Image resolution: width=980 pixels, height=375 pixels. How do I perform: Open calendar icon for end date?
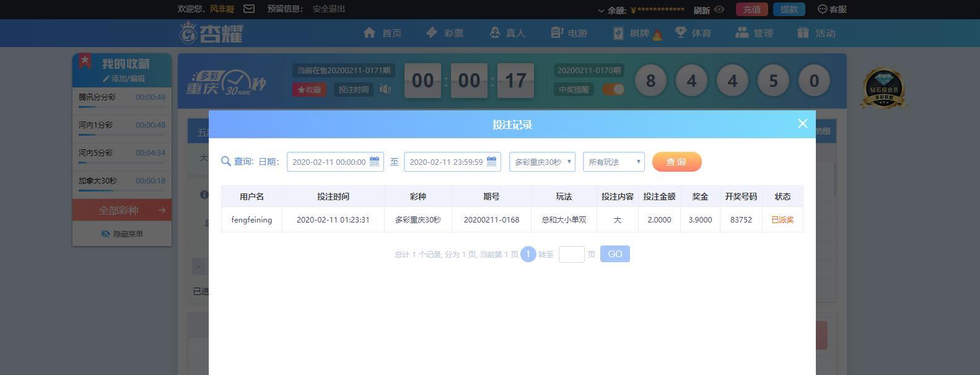[491, 161]
